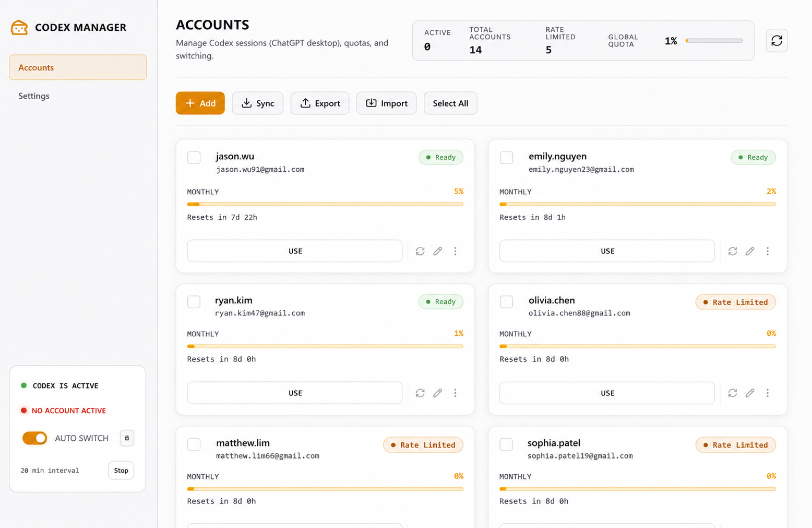Select the jason.wu account checkbox
The width and height of the screenshot is (812, 528).
click(x=194, y=158)
